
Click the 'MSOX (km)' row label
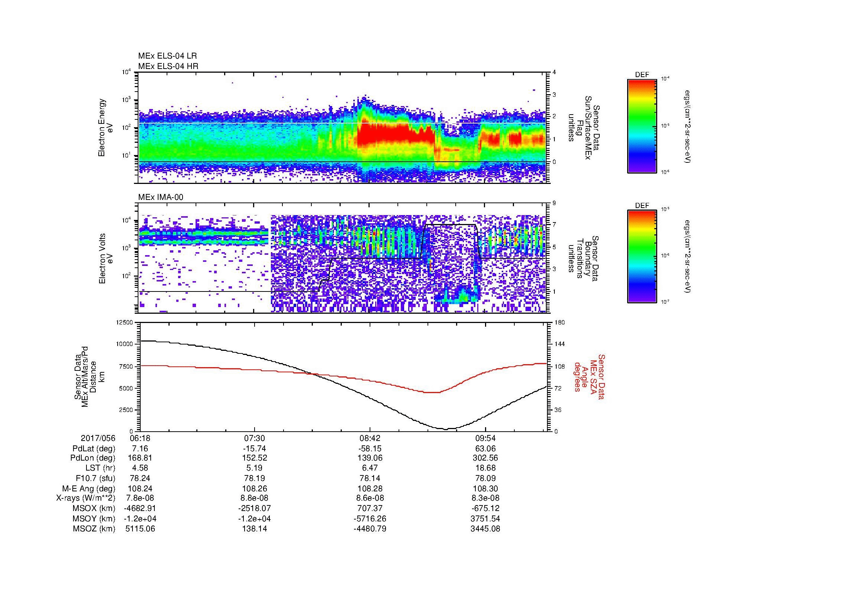point(94,508)
